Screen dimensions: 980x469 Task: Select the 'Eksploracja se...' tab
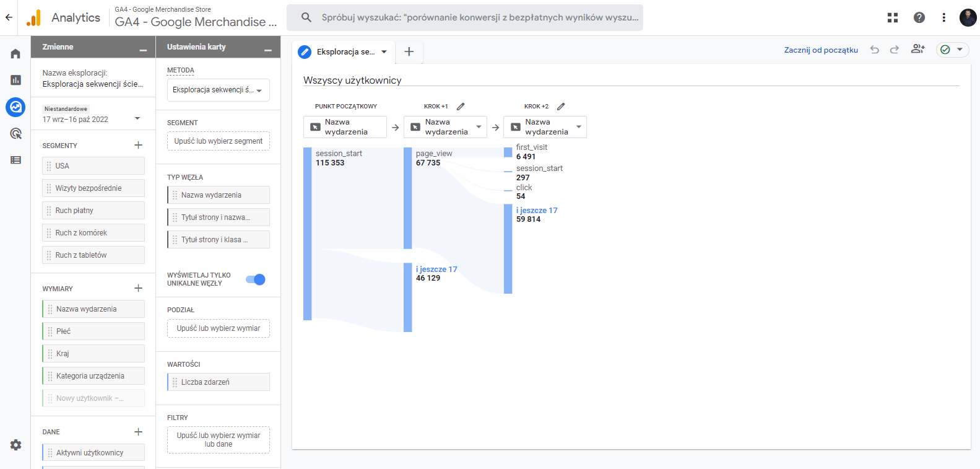[x=344, y=52]
